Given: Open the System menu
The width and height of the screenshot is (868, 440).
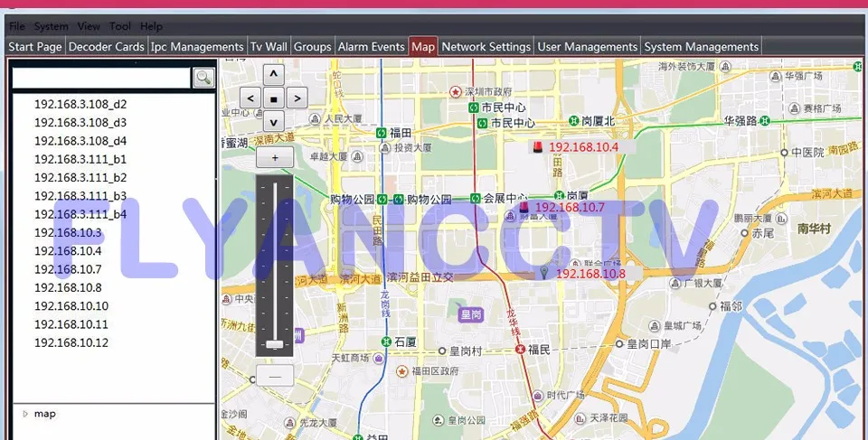Looking at the screenshot, I should 51,26.
